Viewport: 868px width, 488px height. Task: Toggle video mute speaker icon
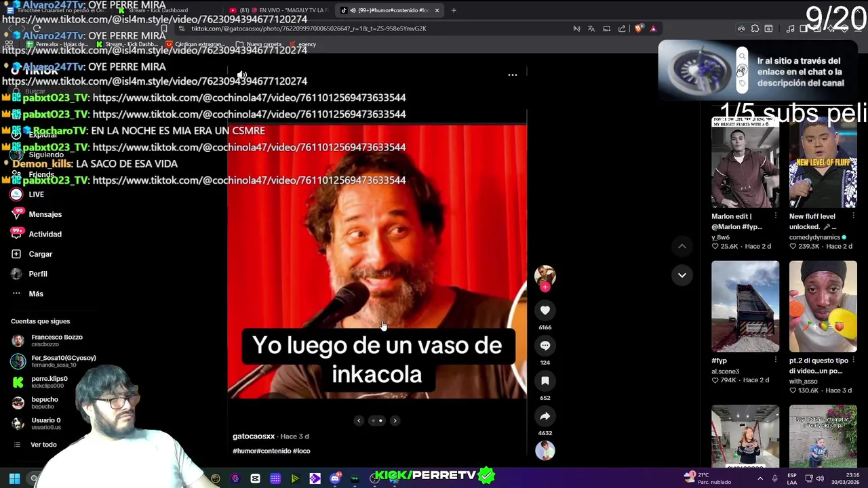(x=242, y=75)
